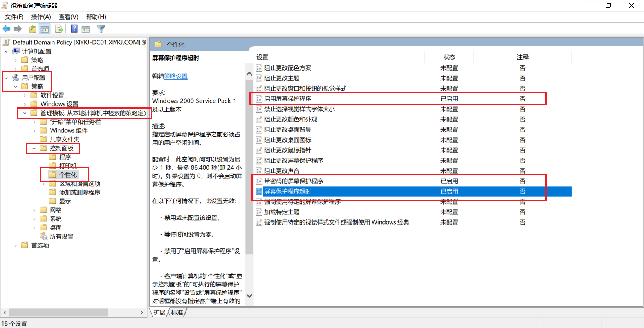Viewport: 644px width, 328px height.
Task: Expand the 网络 tree node
Action: point(34,210)
